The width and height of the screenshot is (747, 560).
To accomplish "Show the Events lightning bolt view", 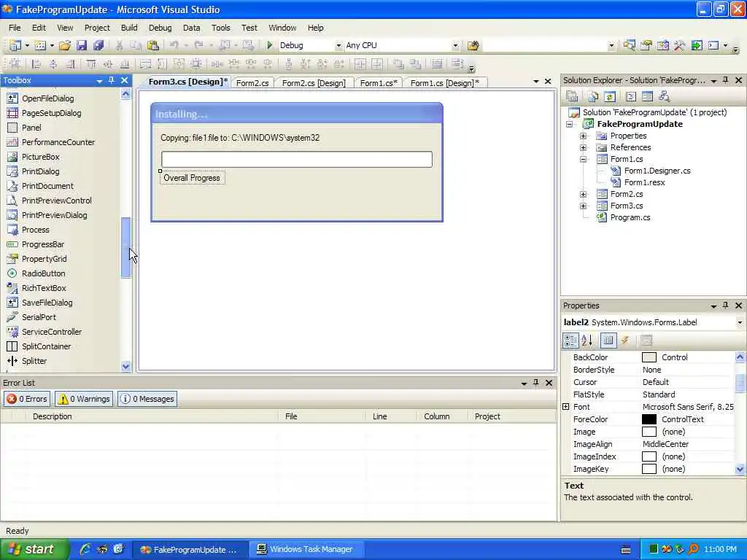I will tap(625, 340).
